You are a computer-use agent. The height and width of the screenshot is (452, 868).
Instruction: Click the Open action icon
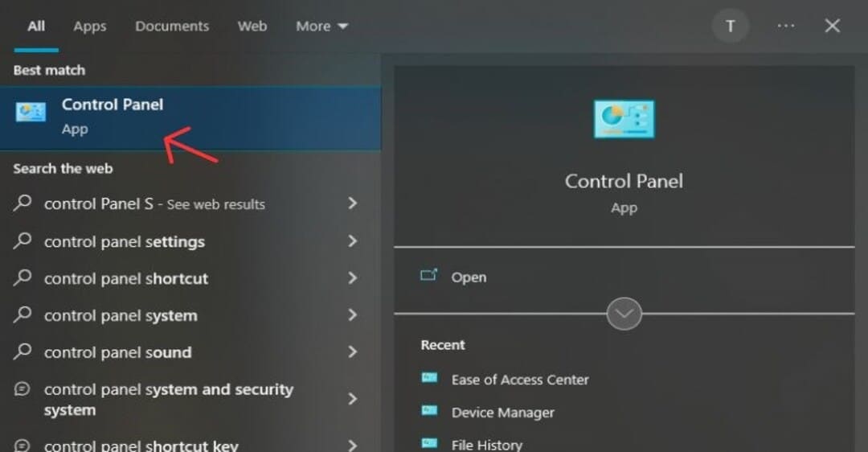pyautogui.click(x=429, y=276)
